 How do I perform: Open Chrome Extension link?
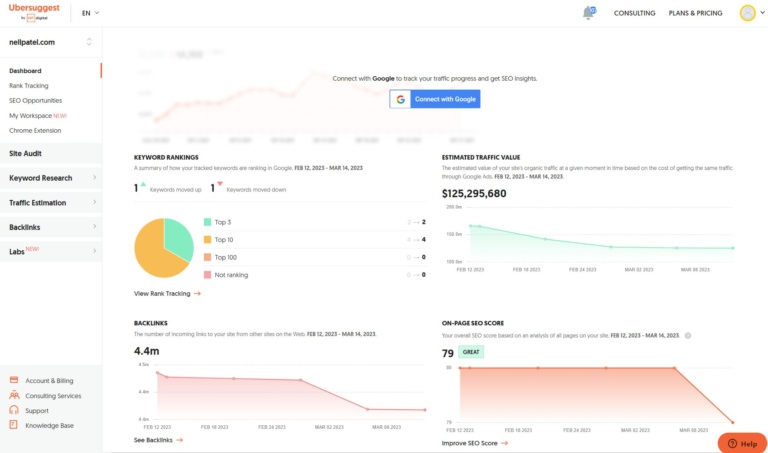tap(35, 130)
